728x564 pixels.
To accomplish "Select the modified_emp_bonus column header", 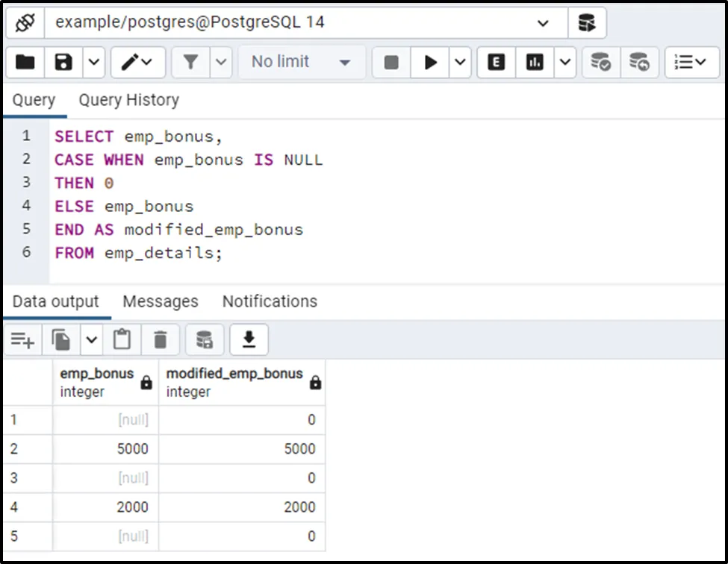I will (234, 382).
